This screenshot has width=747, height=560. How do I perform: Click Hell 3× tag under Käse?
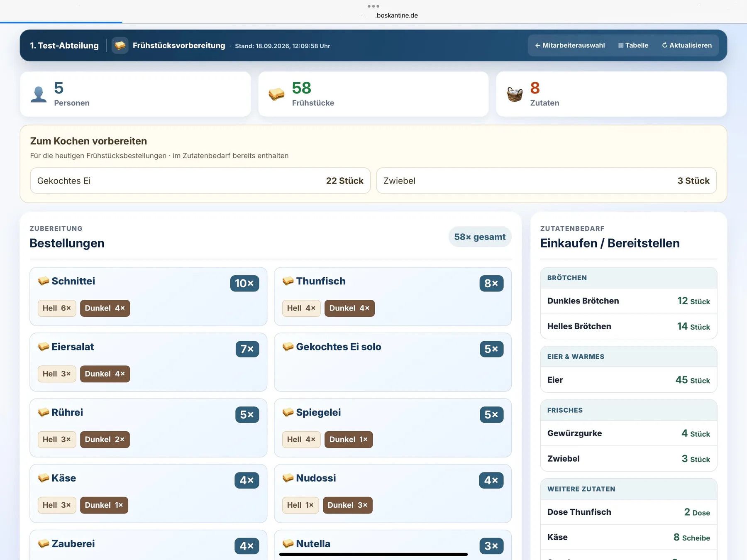click(x=57, y=505)
